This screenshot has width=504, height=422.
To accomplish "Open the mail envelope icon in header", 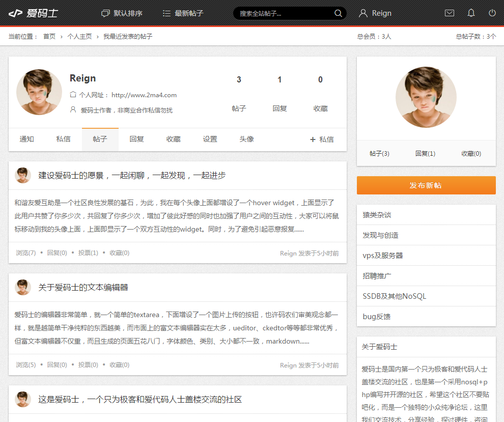I will click(x=449, y=13).
